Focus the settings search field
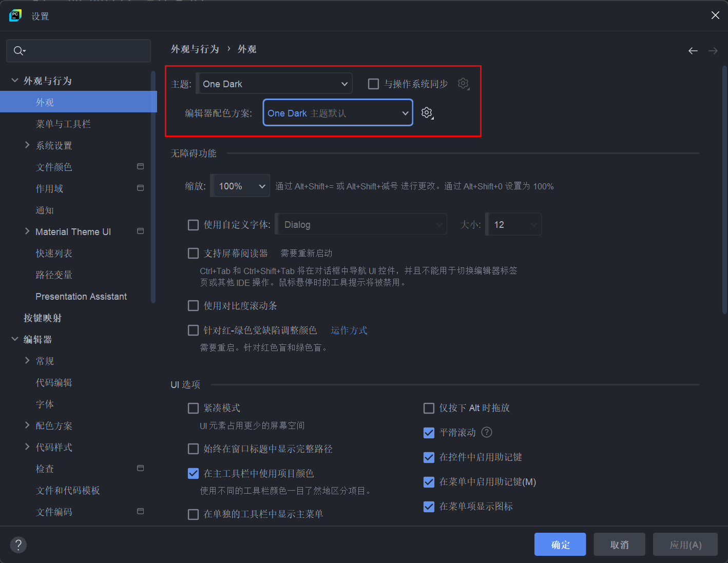 (x=79, y=51)
